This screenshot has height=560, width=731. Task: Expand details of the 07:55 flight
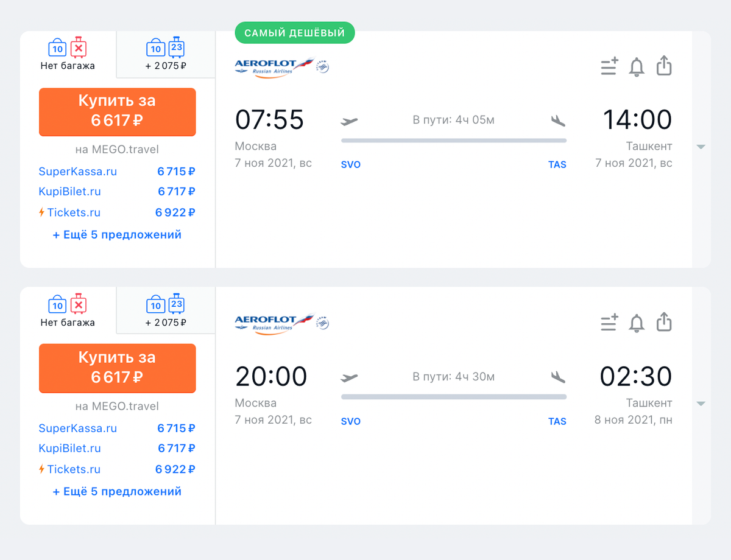pyautogui.click(x=701, y=147)
